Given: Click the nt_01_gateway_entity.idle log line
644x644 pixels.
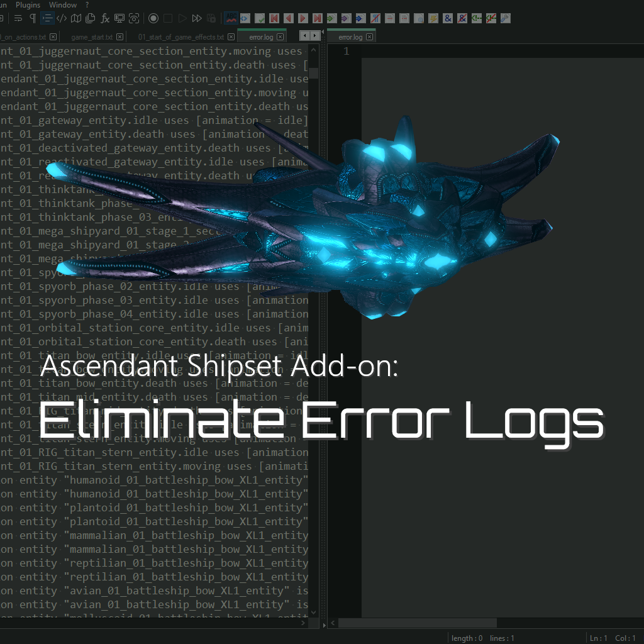Looking at the screenshot, I should click(154, 120).
